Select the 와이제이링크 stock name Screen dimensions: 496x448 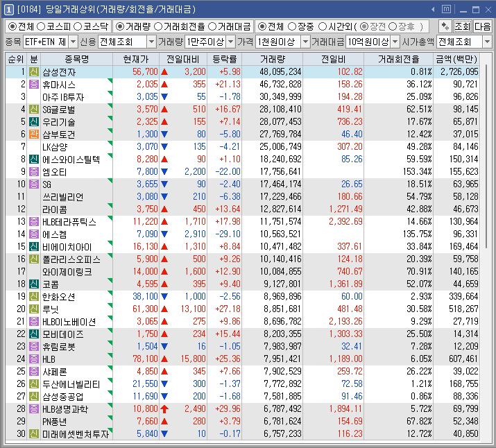pyautogui.click(x=67, y=272)
